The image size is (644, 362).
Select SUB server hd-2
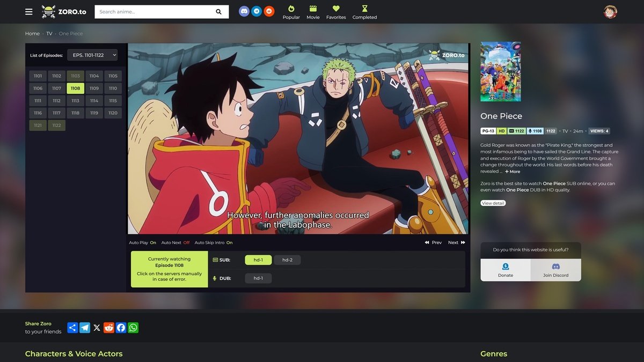click(x=287, y=260)
